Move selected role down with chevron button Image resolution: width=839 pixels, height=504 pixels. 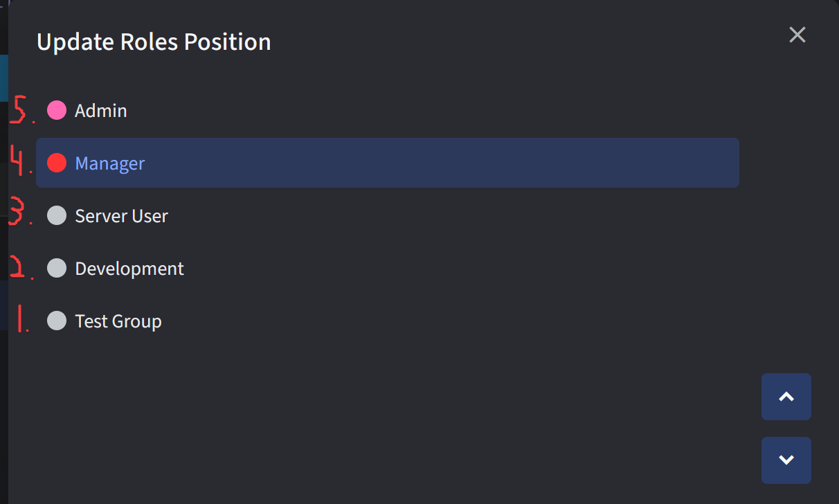click(786, 460)
